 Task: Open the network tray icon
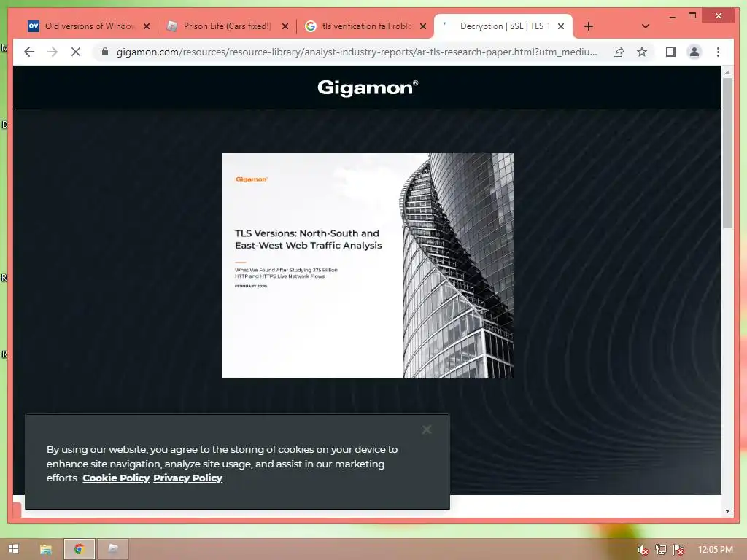[660, 550]
